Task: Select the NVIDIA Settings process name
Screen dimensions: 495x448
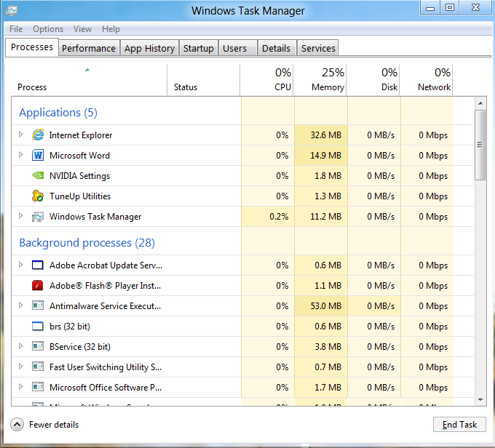Action: click(x=79, y=176)
